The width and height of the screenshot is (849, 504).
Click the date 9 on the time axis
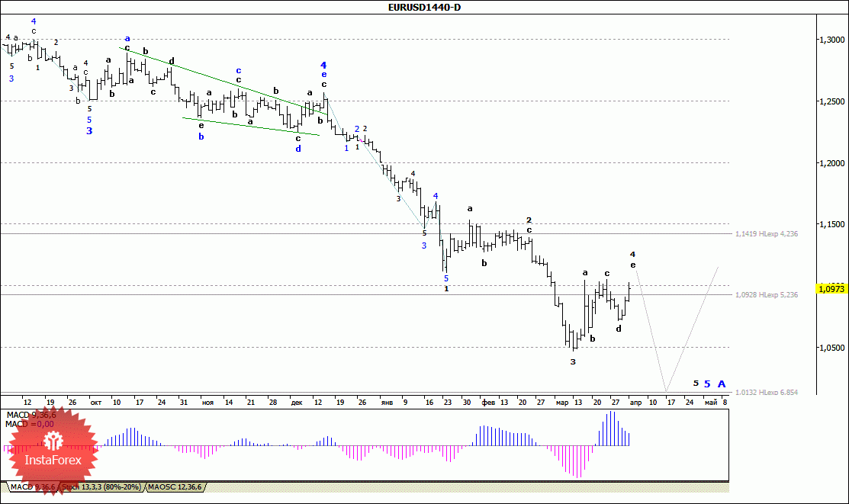pos(405,403)
